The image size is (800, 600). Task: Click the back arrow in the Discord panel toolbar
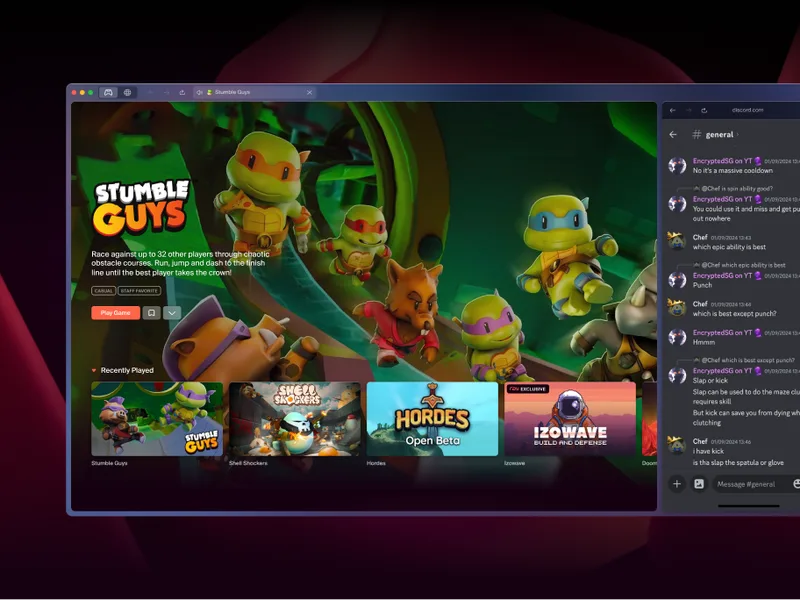[x=672, y=110]
